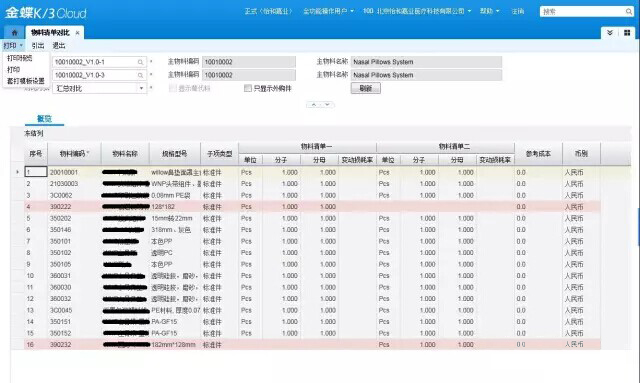Viewport: 640px width, 383px height.
Task: Open the 帮助 dropdown menu
Action: (x=489, y=11)
